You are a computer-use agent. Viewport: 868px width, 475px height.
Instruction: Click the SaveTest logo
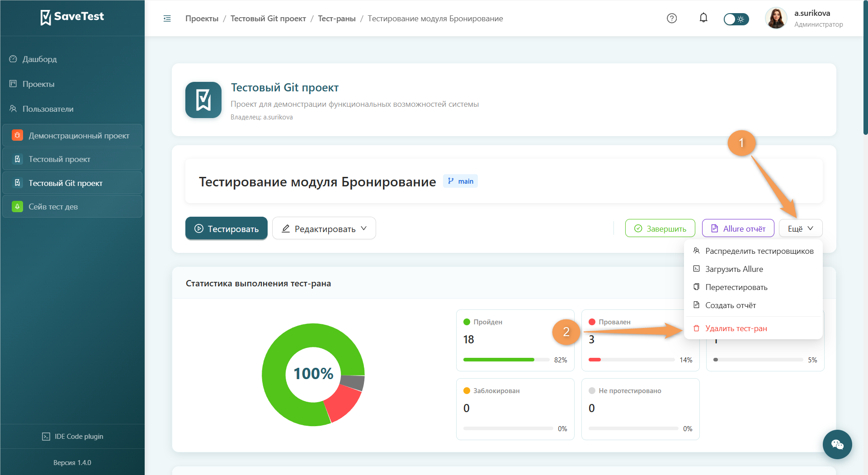point(72,17)
